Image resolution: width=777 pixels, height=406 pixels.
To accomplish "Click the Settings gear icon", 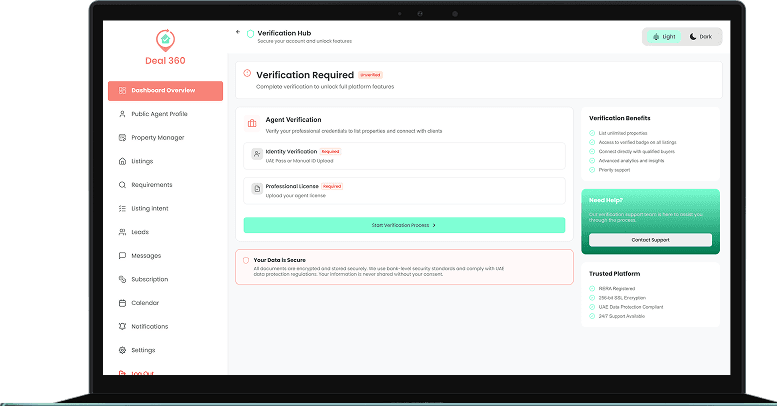I will 122,350.
